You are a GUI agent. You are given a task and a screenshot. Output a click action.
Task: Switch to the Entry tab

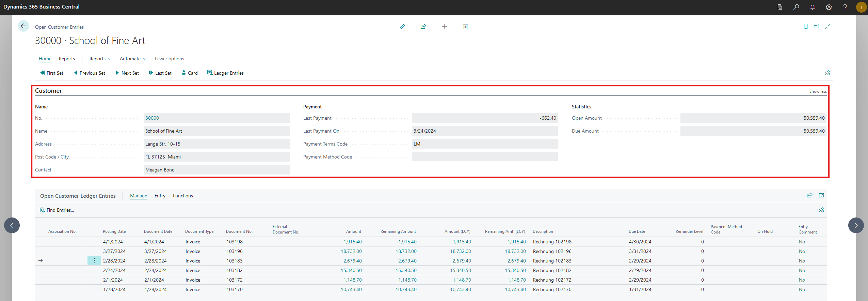tap(160, 196)
